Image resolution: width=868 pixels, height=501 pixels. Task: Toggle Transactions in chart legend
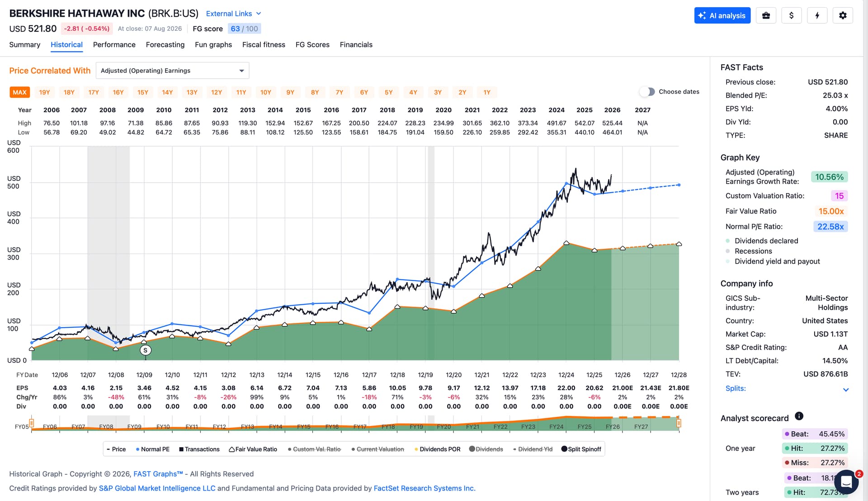[x=199, y=449]
